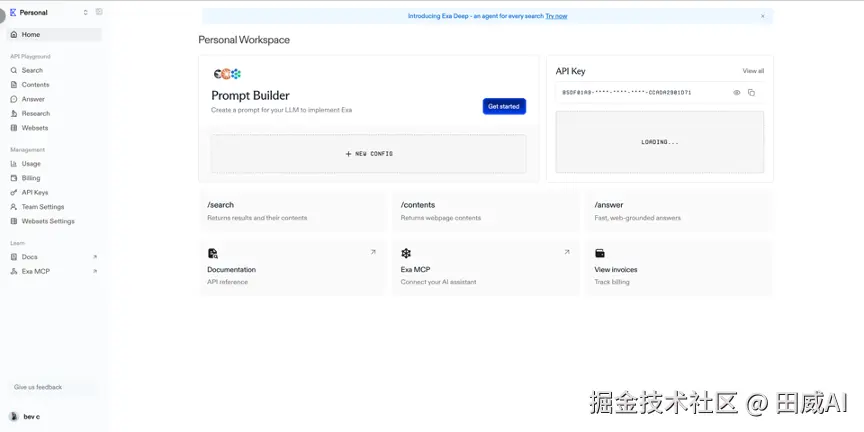Click the Exa MCP card's snowflake icon
This screenshot has width=864, height=432.
(x=406, y=253)
